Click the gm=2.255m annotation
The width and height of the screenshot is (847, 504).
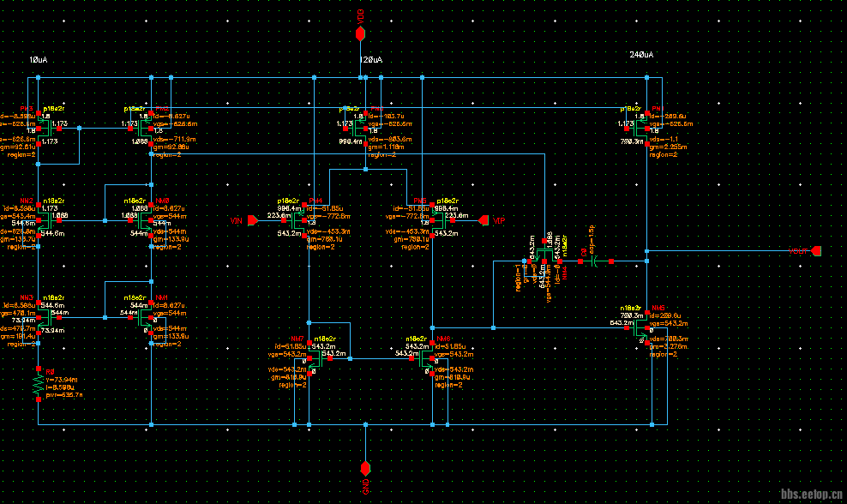click(668, 147)
